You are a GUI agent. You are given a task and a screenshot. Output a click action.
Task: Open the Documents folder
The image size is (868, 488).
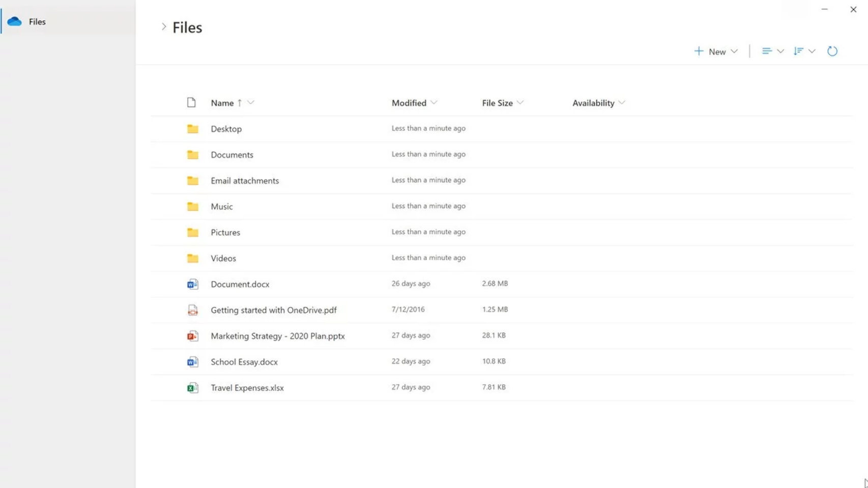pyautogui.click(x=232, y=155)
